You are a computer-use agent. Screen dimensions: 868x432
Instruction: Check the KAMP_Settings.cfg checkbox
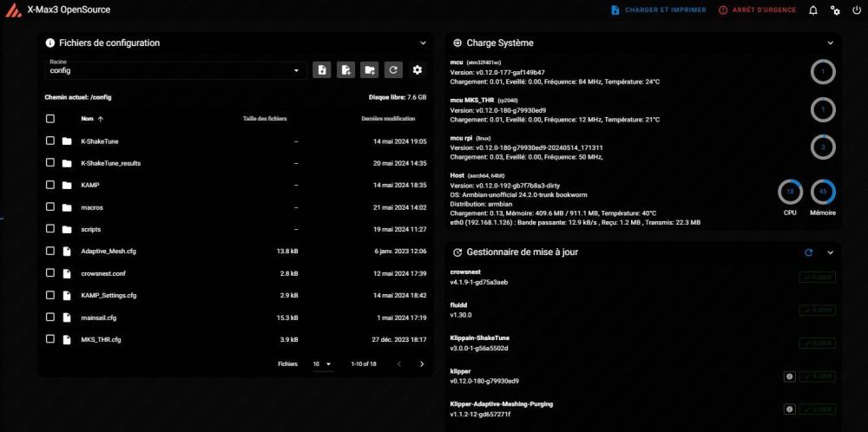[50, 295]
